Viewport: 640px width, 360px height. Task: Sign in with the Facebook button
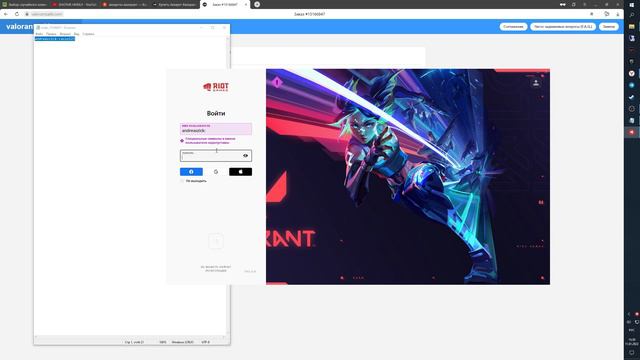(191, 172)
